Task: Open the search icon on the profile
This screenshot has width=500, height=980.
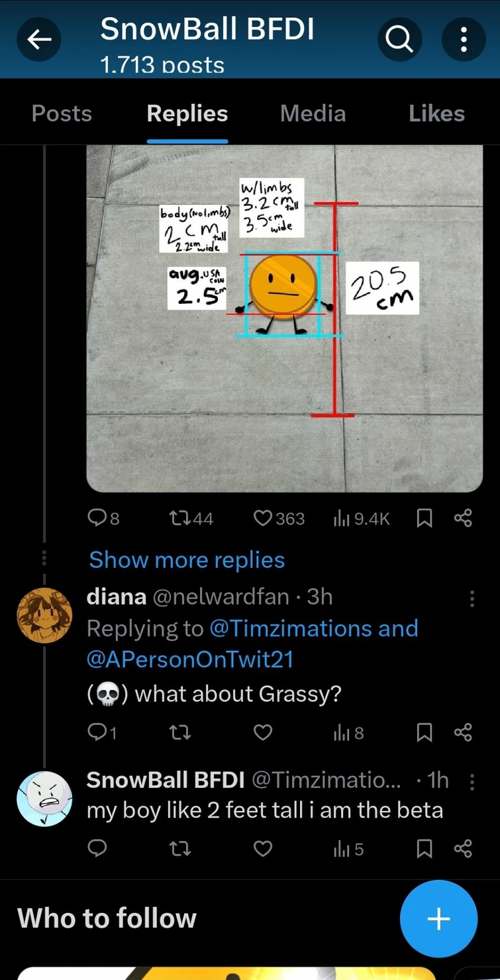Action: tap(399, 39)
